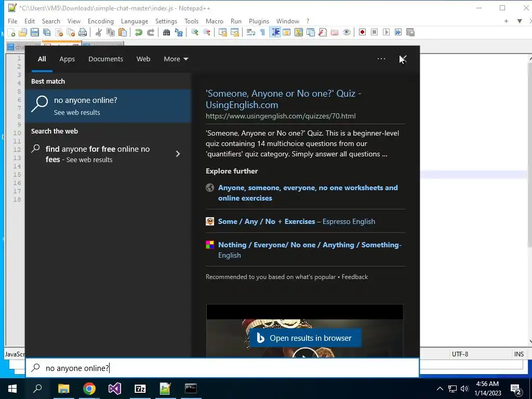Screen dimensions: 532x399
Task: Open the Encoding menu
Action: 101,21
